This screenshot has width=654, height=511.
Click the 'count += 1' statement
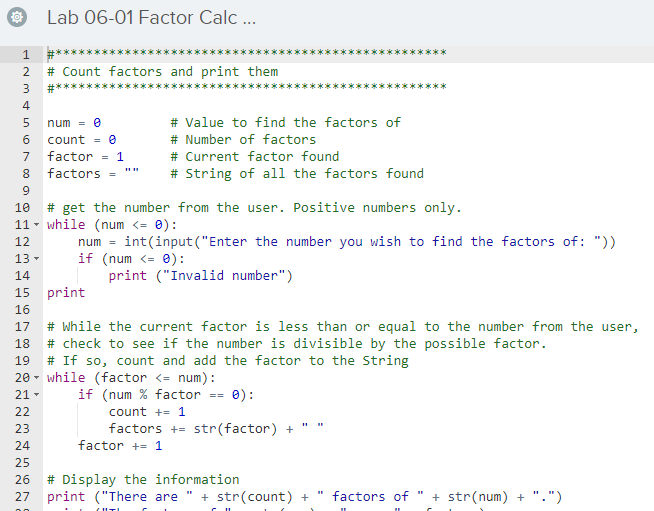click(147, 411)
